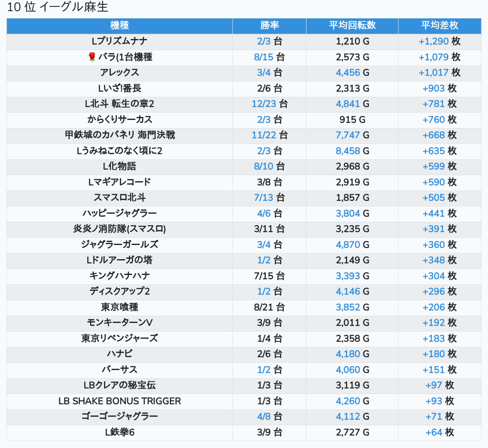Image resolution: width=488 pixels, height=448 pixels.
Task: Click the ハッピージャグラー machine name
Action: click(x=119, y=213)
